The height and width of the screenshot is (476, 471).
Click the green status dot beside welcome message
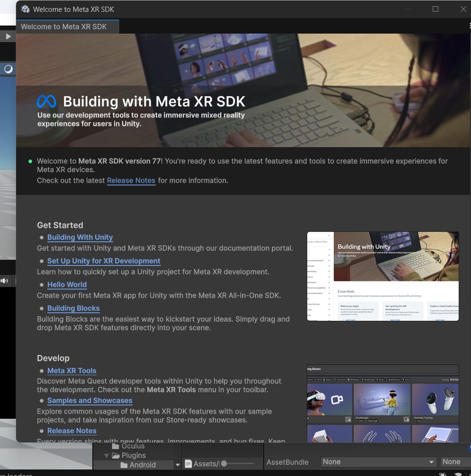[x=30, y=161]
